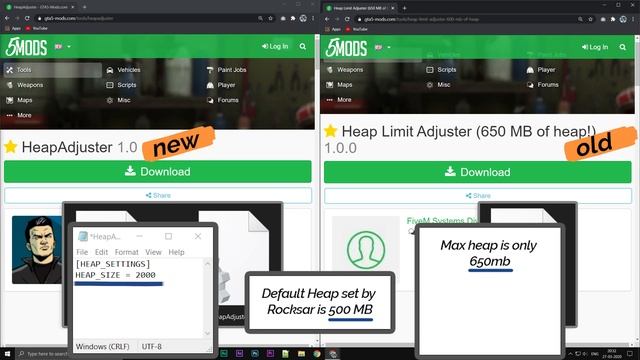This screenshot has height=360, width=640.
Task: Select Heap Limit Adjuster tab in right browser
Action: 360,8
